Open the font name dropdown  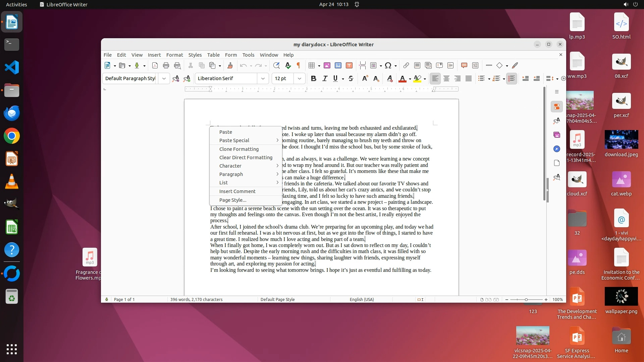pos(263,78)
